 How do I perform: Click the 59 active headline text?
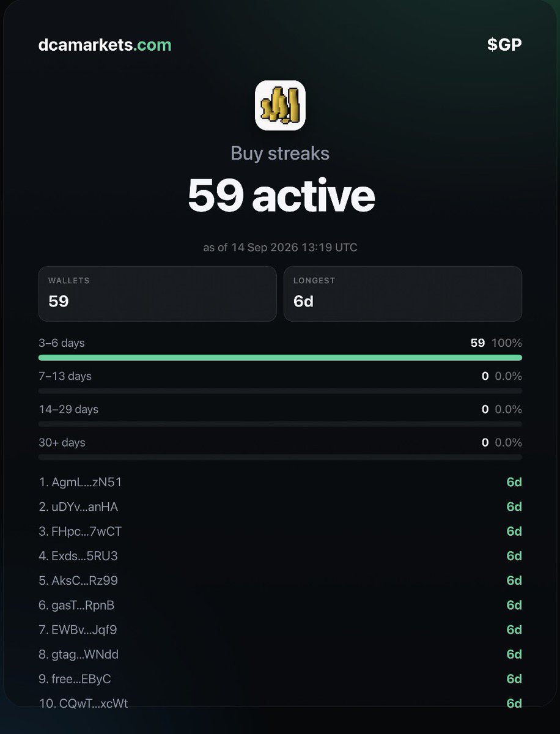coord(281,195)
